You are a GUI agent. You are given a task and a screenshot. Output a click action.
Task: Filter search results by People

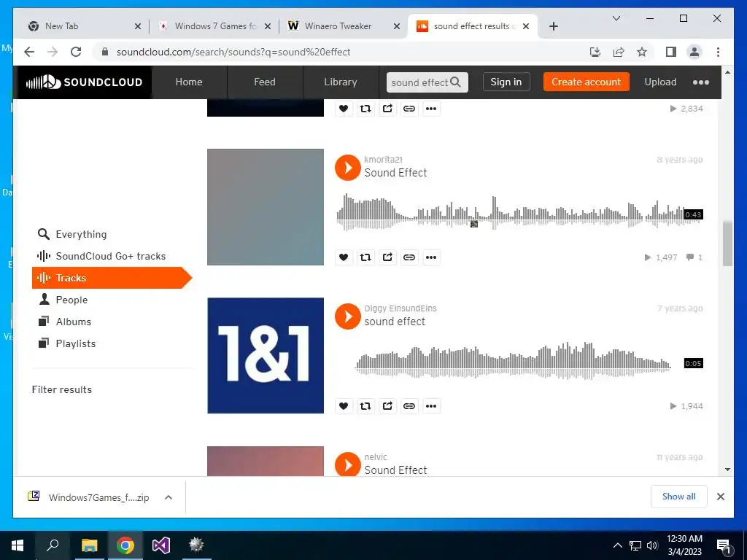click(113, 300)
